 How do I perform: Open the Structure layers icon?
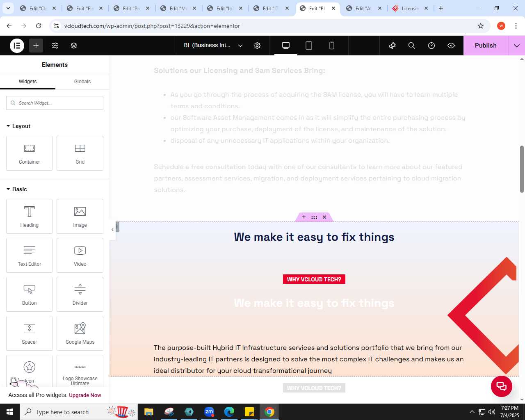(x=74, y=46)
